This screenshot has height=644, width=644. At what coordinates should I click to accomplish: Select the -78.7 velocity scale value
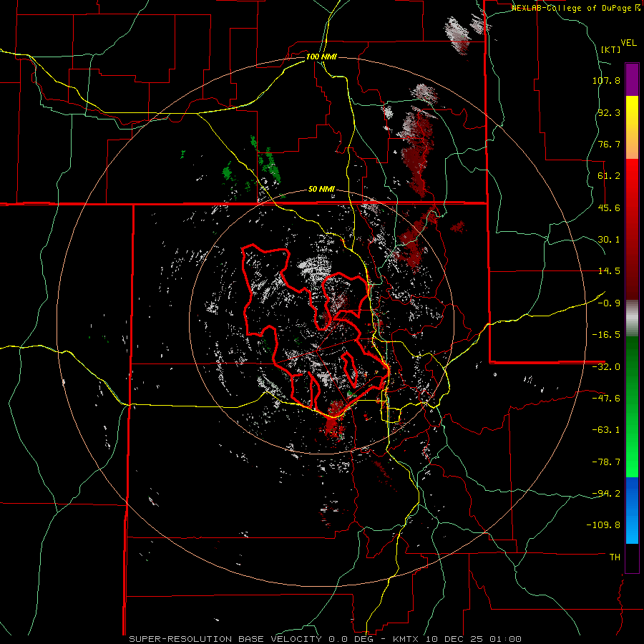pos(606,462)
